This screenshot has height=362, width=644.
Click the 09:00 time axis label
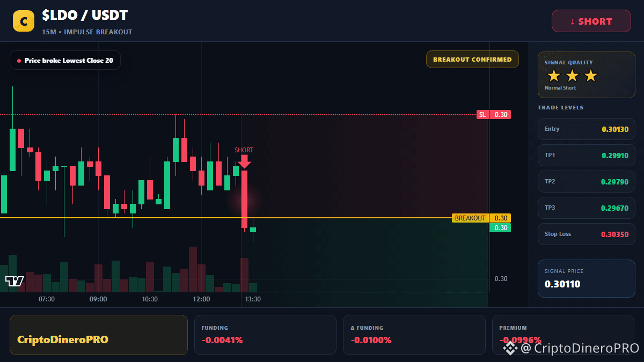98,299
